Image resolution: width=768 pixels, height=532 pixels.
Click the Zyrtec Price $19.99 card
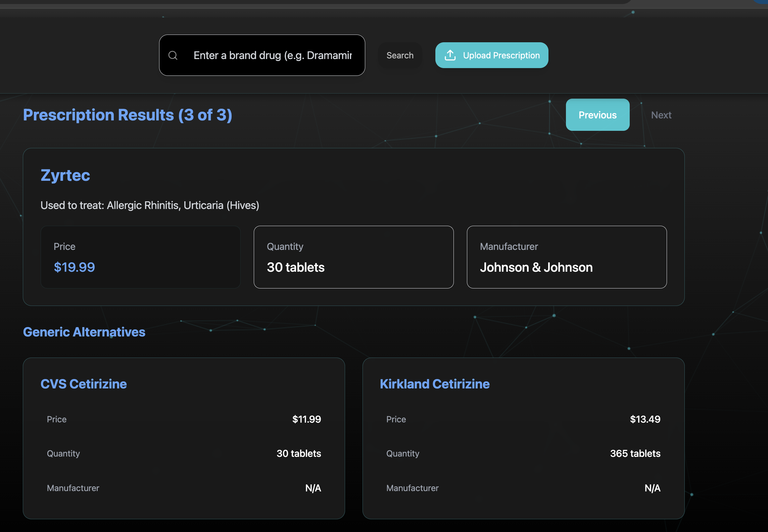[x=140, y=257]
